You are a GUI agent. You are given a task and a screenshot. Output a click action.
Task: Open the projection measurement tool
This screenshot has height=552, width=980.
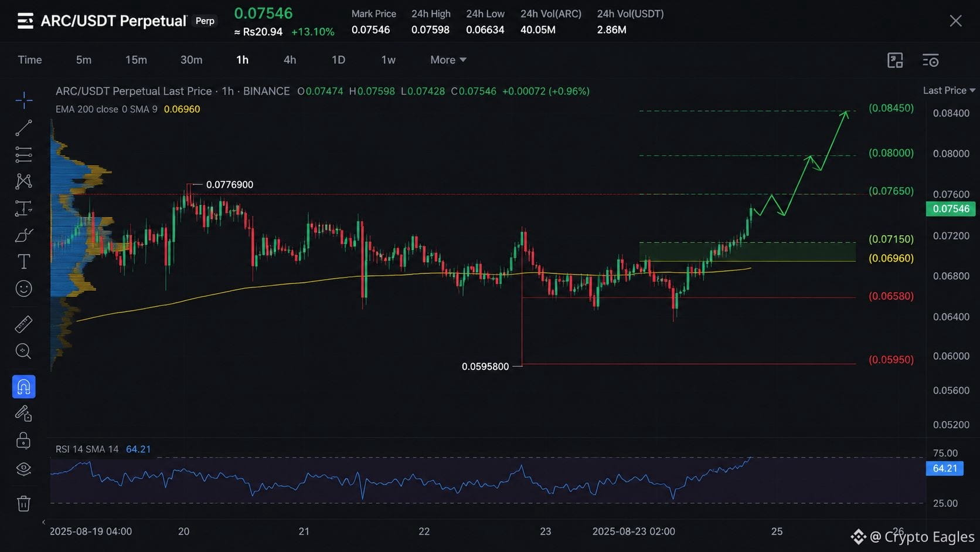point(23,208)
